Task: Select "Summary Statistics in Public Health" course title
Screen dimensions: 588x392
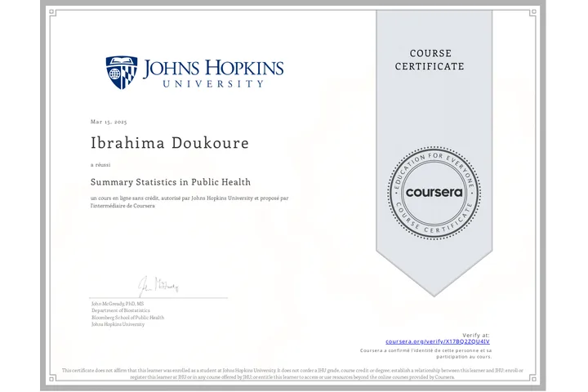Action: tap(171, 182)
